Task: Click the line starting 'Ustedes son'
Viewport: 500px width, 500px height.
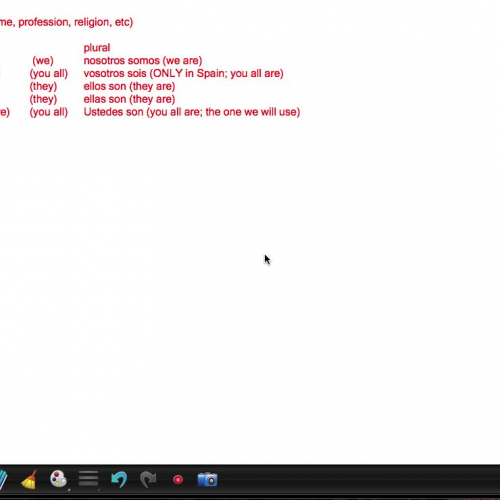Action: tap(192, 112)
